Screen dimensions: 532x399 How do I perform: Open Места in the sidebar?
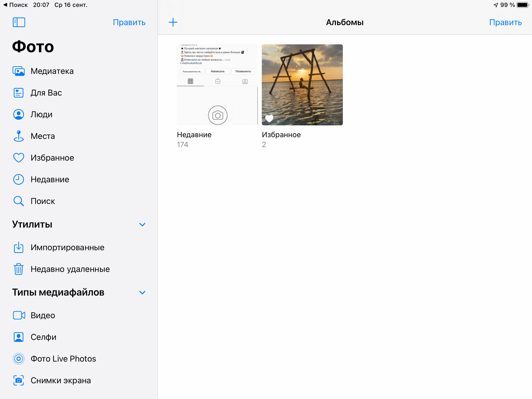point(79,136)
